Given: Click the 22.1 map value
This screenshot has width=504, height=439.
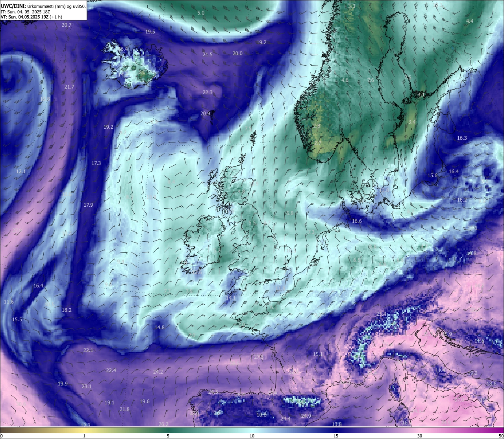Looking at the screenshot, I should (88, 350).
